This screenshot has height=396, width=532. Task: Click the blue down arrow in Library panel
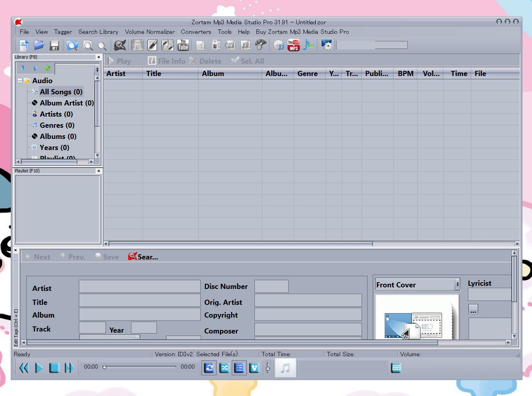click(23, 68)
